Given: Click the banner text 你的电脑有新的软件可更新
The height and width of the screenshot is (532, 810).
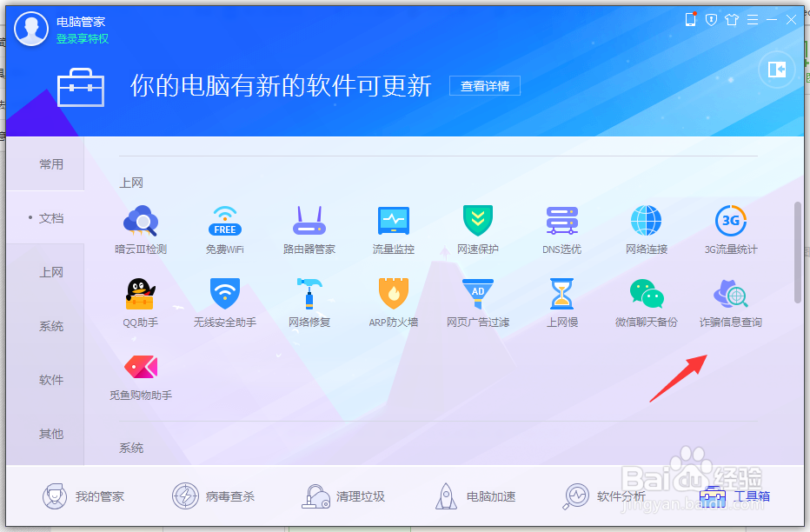Looking at the screenshot, I should (x=281, y=86).
